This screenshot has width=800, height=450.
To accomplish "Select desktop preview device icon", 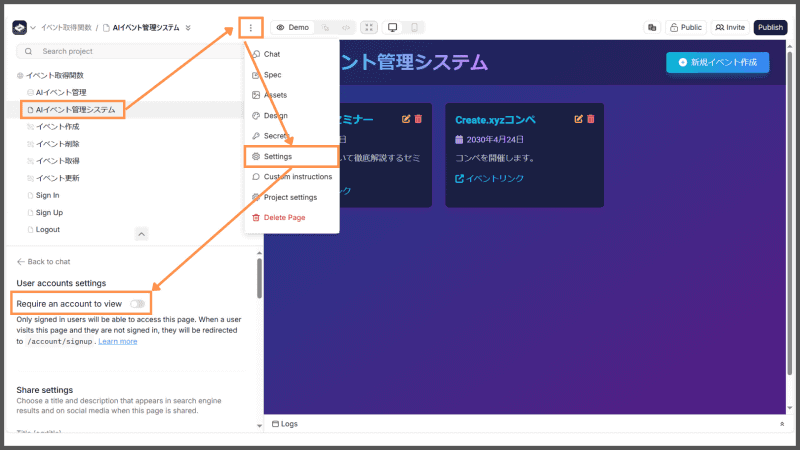I will tap(392, 28).
